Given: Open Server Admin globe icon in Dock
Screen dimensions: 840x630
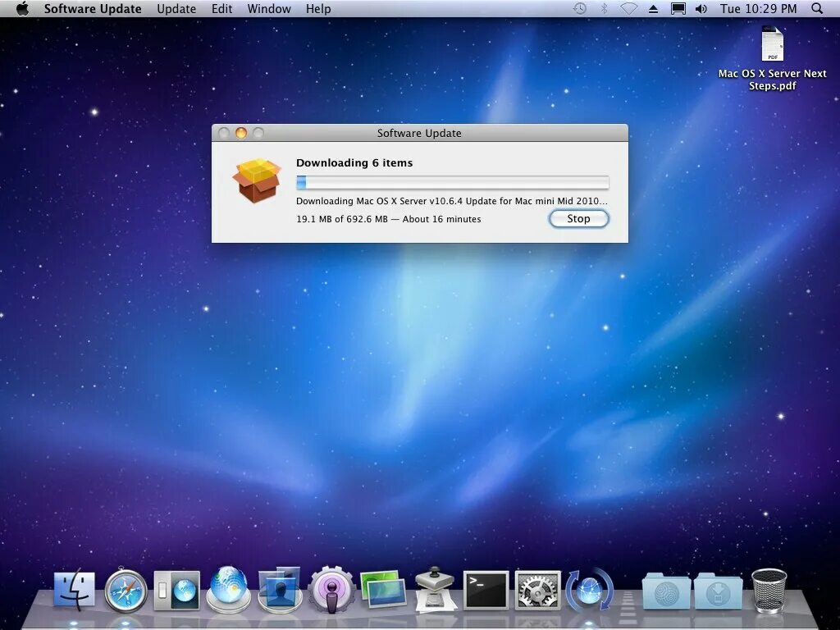Looking at the screenshot, I should (229, 589).
